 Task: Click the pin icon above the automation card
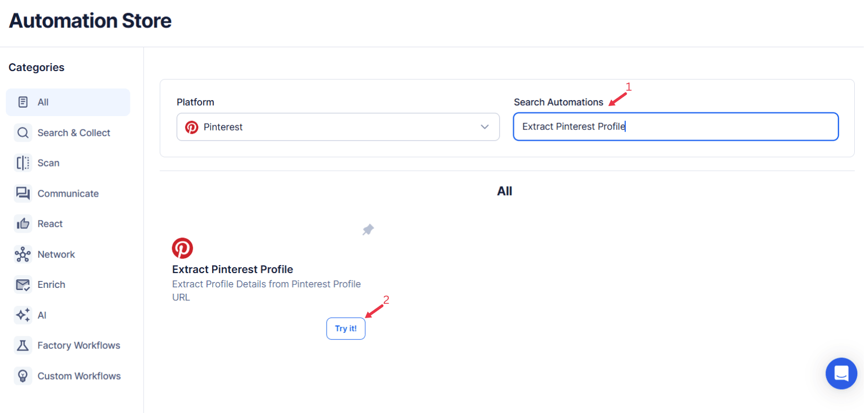368,229
